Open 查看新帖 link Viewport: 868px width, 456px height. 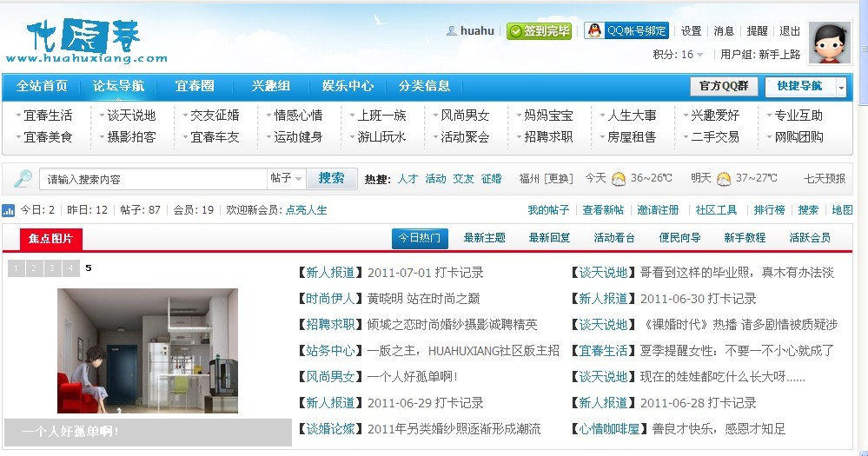tap(603, 210)
